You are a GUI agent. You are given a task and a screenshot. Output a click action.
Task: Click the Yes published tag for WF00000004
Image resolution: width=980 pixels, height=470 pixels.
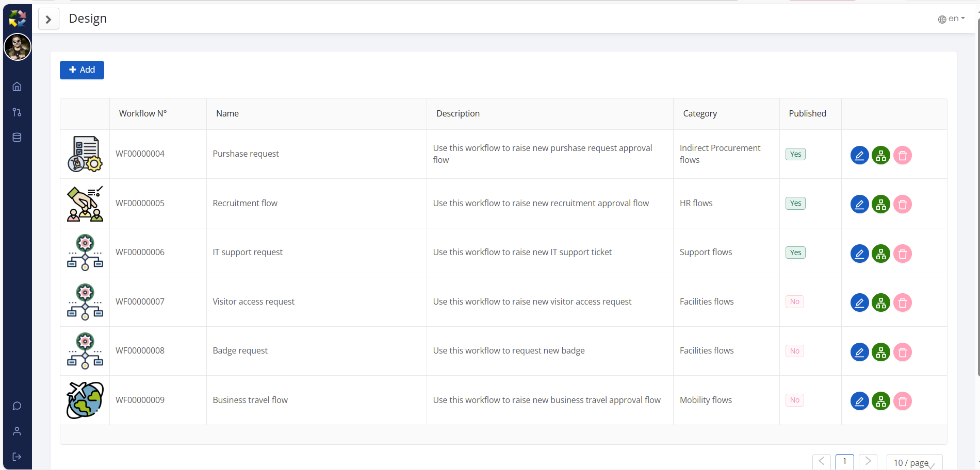795,154
